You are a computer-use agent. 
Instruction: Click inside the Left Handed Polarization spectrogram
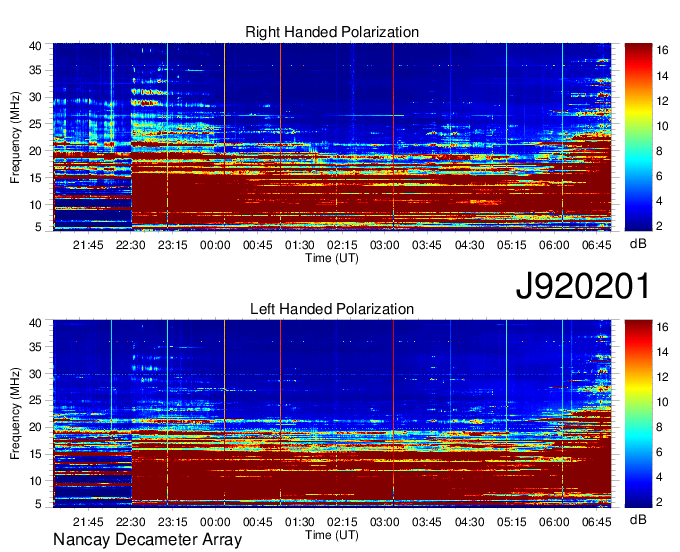[x=332, y=414]
